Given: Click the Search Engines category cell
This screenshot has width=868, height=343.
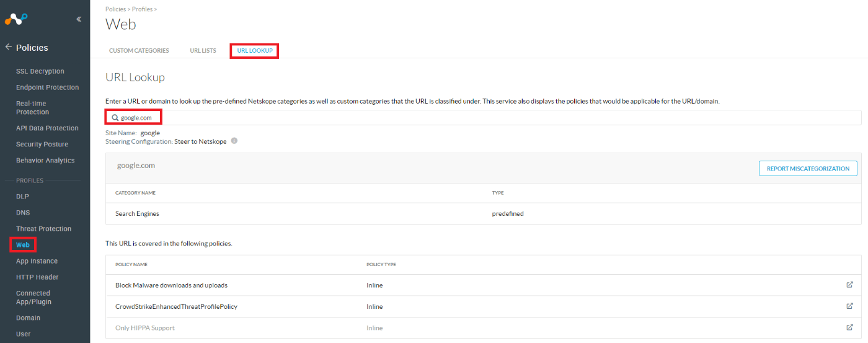Looking at the screenshot, I should pos(137,213).
